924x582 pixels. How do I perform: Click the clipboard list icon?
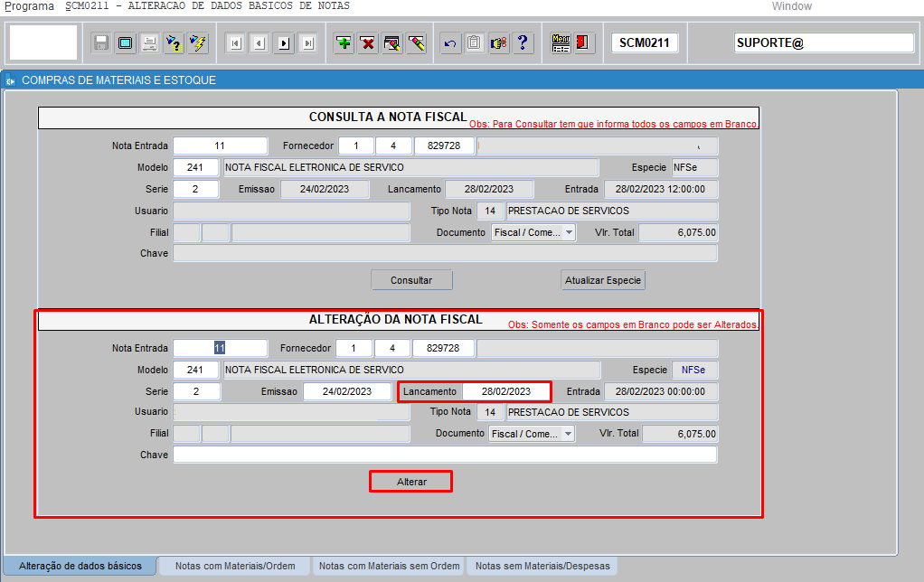(x=475, y=43)
